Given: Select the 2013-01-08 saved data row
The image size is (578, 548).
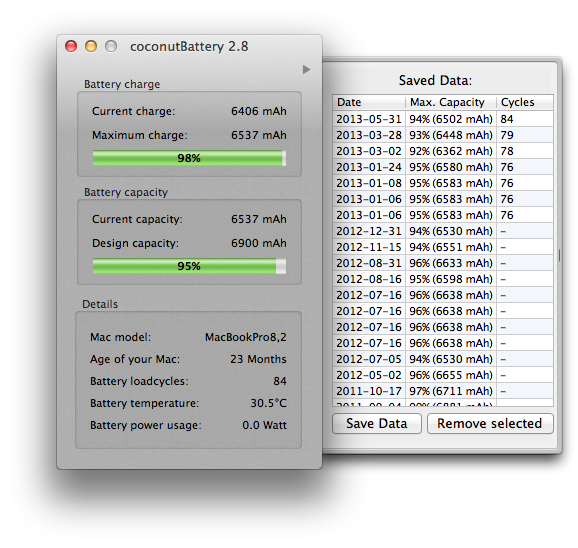Looking at the screenshot, I should pyautogui.click(x=443, y=183).
